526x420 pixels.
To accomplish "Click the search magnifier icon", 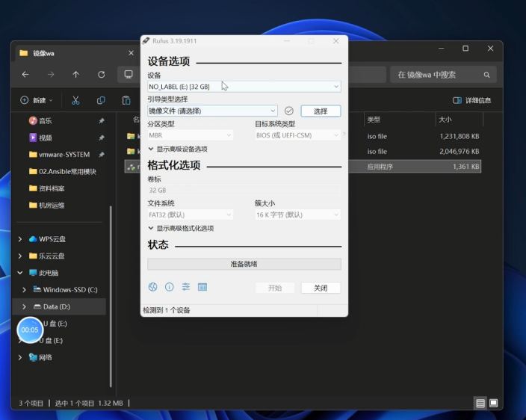I will (x=486, y=75).
